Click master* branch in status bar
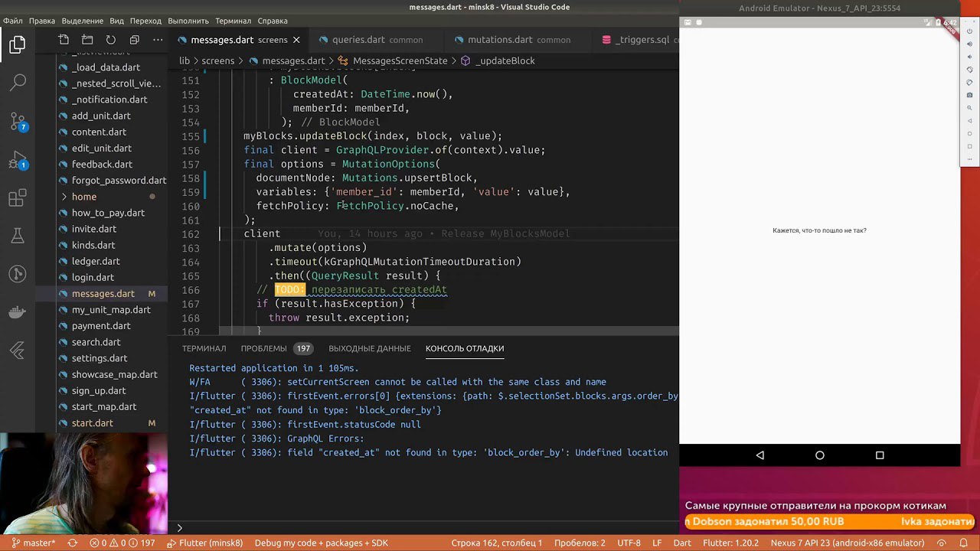 [x=33, y=543]
